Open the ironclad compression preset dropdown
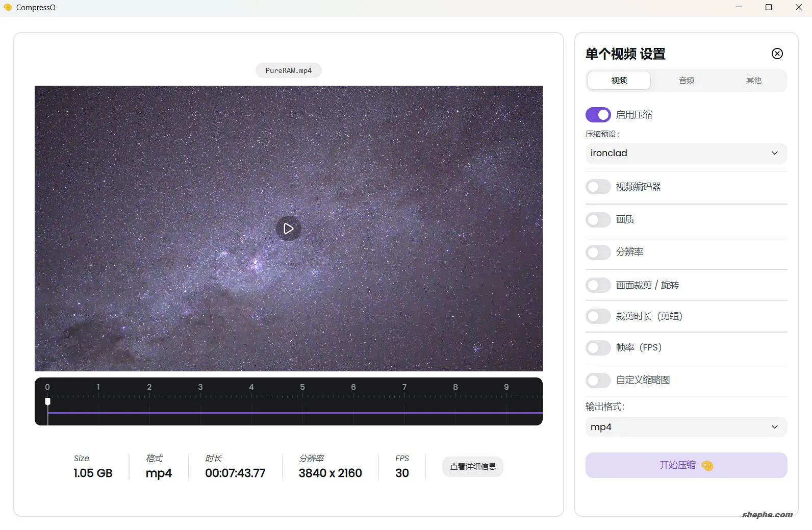812x530 pixels. [686, 153]
